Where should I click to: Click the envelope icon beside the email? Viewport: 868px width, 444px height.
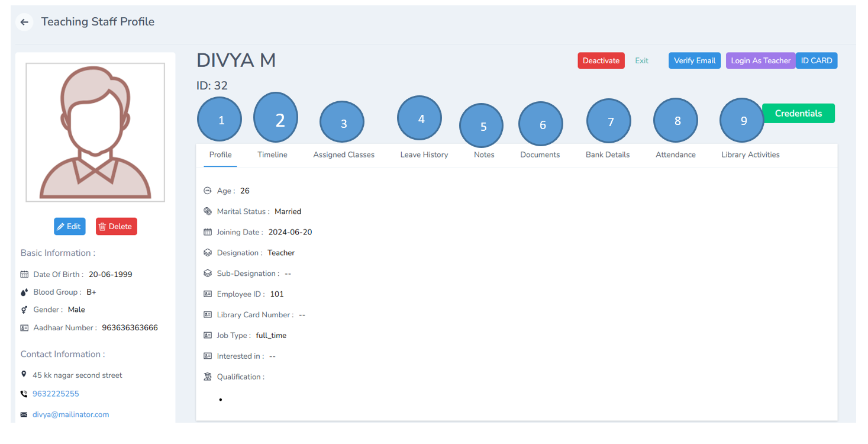pyautogui.click(x=23, y=414)
